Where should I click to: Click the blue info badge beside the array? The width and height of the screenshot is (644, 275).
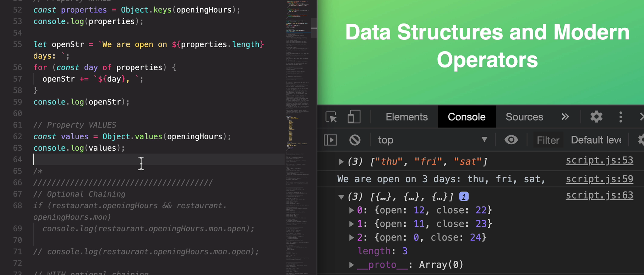[x=464, y=196]
